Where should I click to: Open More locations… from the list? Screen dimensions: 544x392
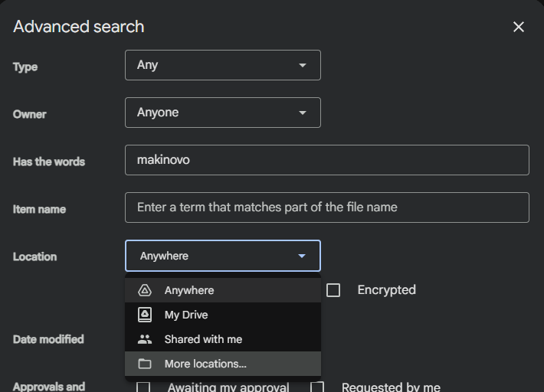205,364
